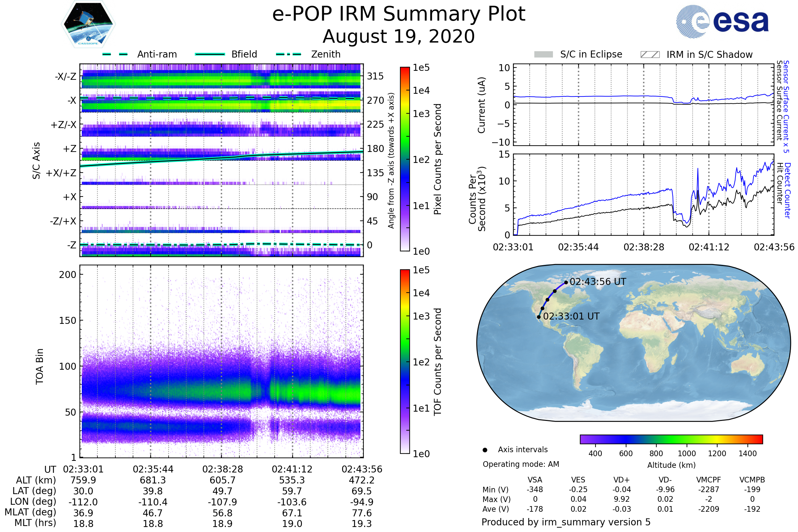The height and width of the screenshot is (532, 798).
Task: Click the Detect Counter blue axis label
Action: 787,190
